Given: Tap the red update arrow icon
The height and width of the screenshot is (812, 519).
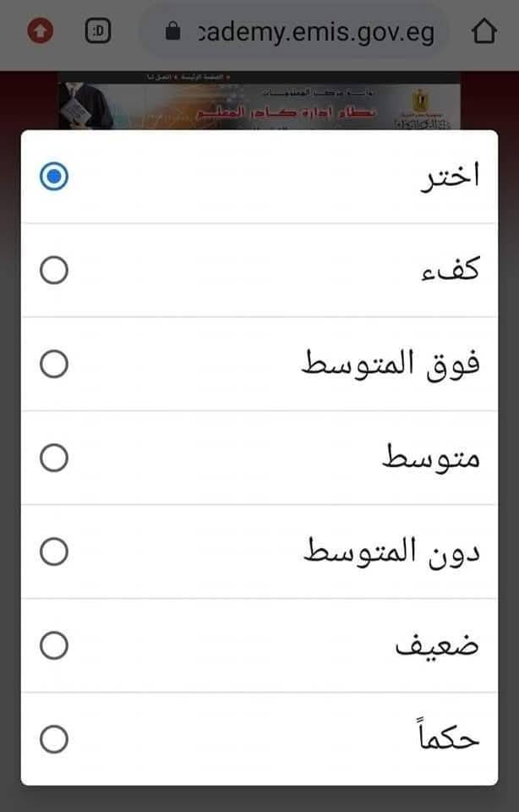Looking at the screenshot, I should [x=40, y=32].
